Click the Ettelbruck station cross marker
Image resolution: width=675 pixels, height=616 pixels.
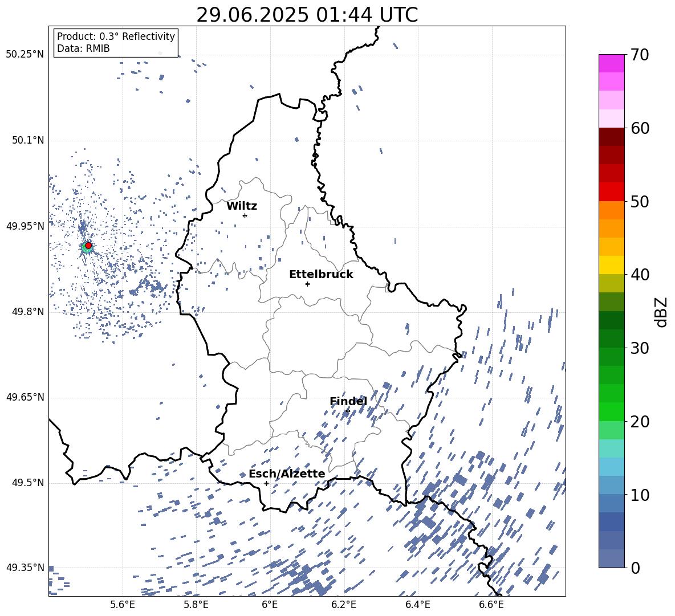(307, 284)
